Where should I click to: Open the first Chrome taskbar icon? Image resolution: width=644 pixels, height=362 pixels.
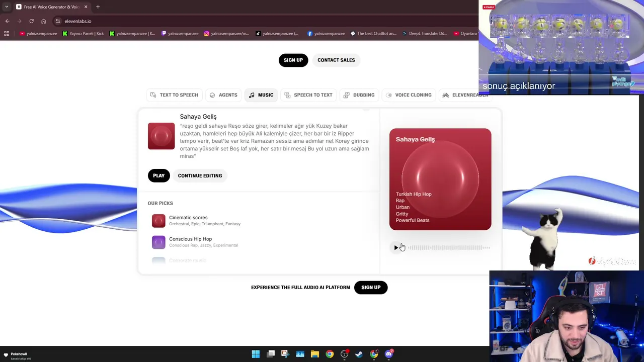(x=330, y=354)
